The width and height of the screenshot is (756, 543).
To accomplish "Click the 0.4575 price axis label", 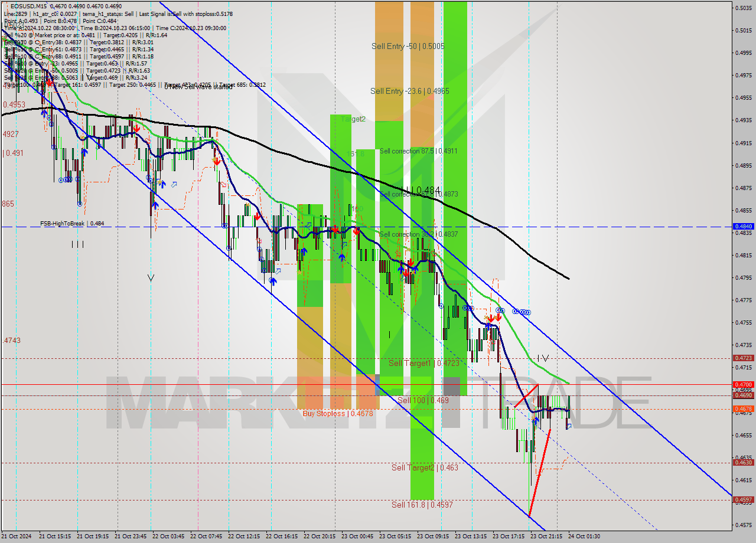I will pos(743,525).
